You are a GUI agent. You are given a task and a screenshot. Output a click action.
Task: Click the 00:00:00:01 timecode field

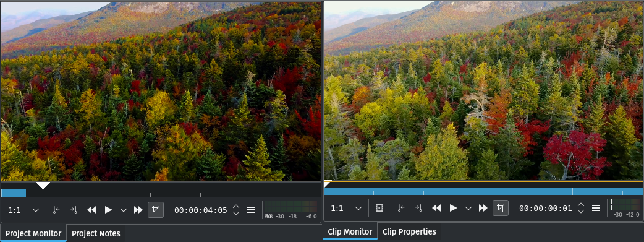pos(546,208)
